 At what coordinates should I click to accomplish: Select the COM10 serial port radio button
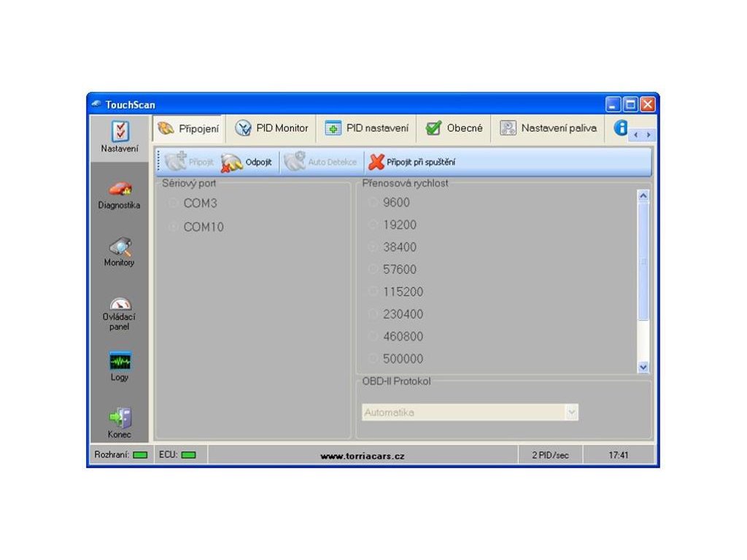point(174,227)
